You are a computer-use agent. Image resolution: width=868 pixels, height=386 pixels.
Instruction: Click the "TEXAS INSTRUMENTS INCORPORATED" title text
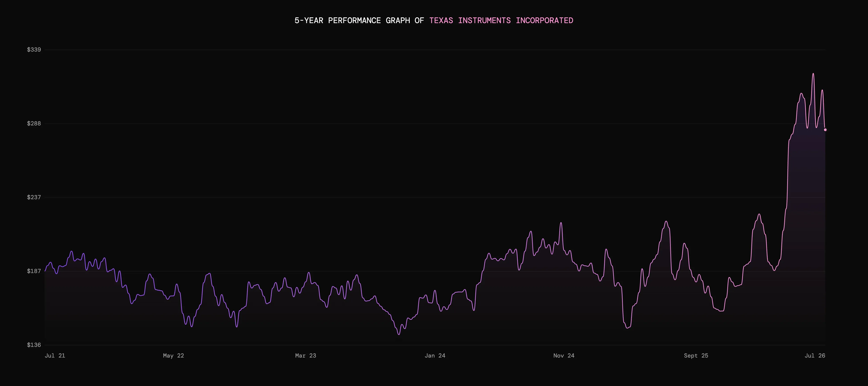501,20
